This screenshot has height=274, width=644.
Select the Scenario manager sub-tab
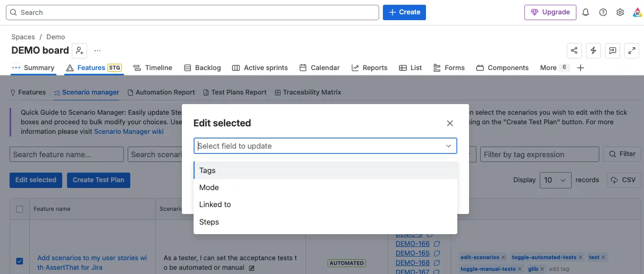click(x=87, y=92)
